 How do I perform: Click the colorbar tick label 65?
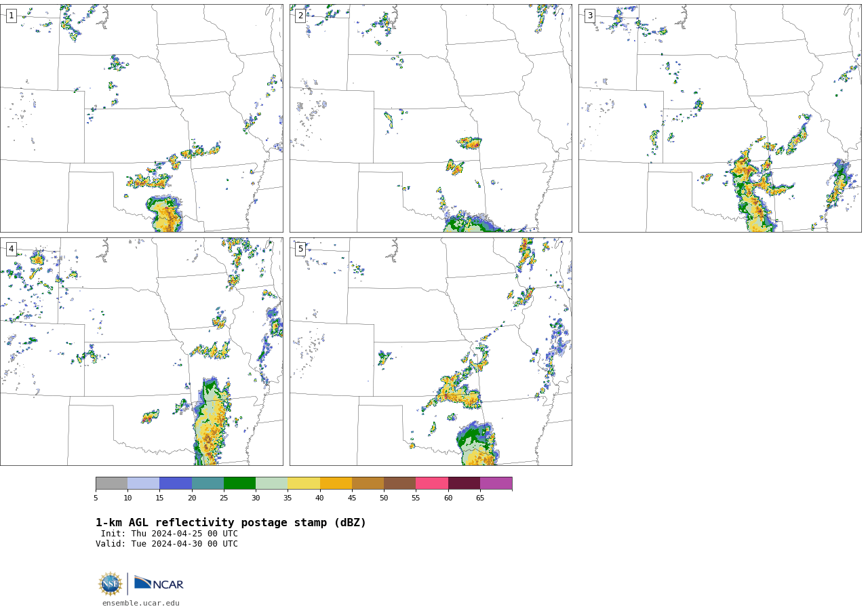(x=480, y=498)
